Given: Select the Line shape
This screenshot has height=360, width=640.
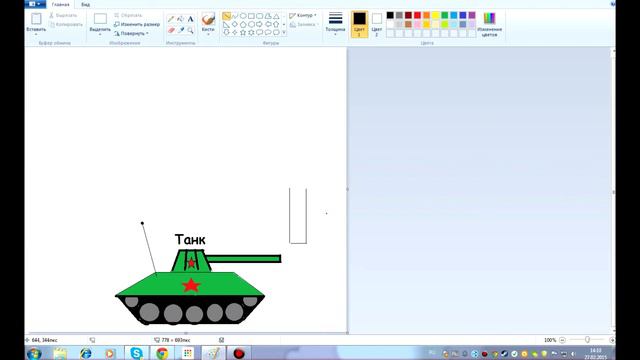Looking at the screenshot, I should pos(227,16).
